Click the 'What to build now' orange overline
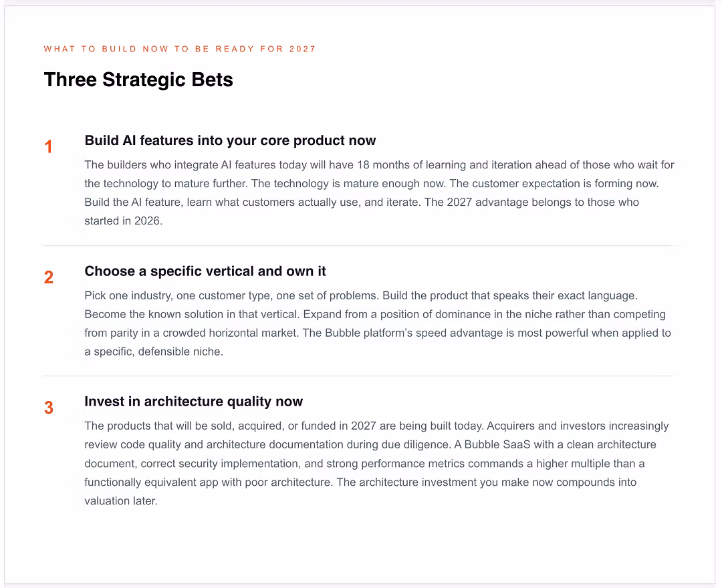 click(x=180, y=49)
